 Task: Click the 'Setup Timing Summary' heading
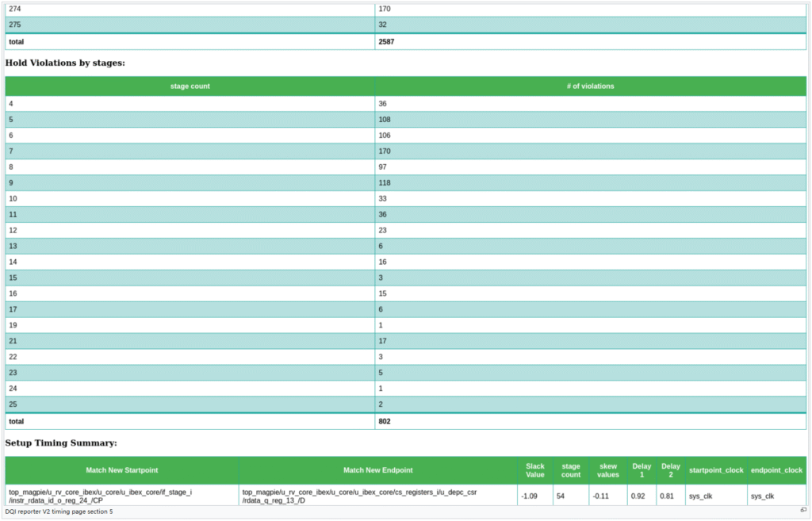point(61,442)
